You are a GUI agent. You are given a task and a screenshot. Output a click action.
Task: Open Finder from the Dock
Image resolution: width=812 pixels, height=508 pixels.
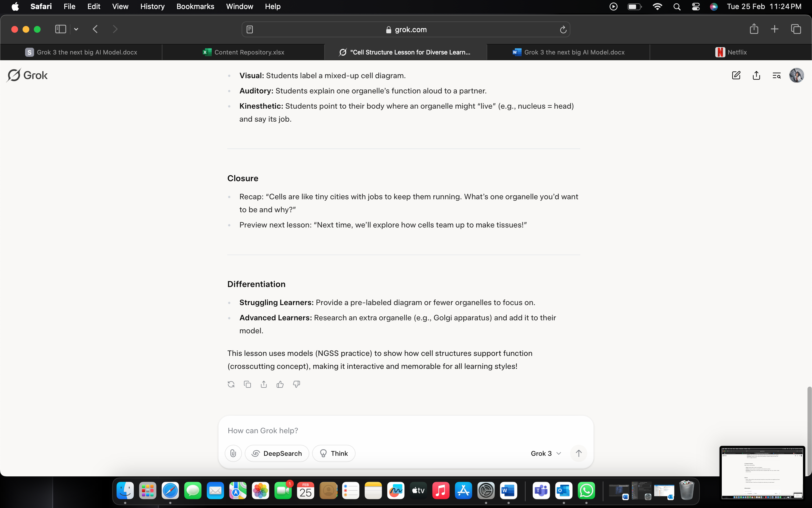125,491
